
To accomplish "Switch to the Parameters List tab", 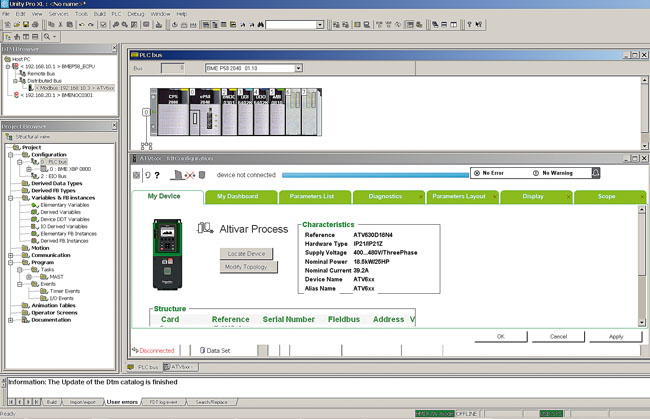I will tap(315, 197).
